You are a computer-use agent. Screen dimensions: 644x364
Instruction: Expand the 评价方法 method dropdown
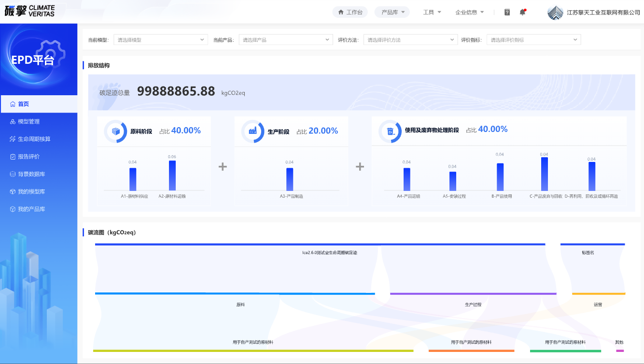click(410, 40)
